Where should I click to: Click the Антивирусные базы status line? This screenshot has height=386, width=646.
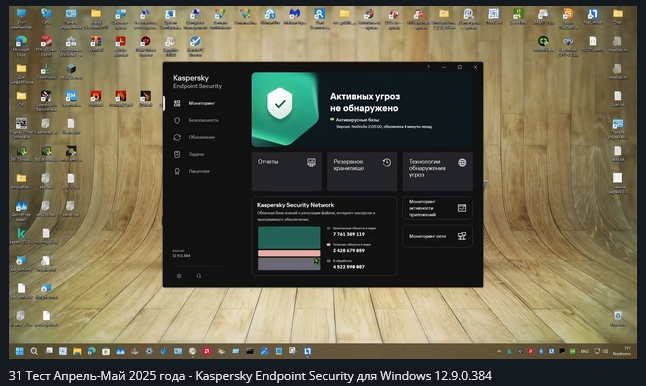(357, 120)
